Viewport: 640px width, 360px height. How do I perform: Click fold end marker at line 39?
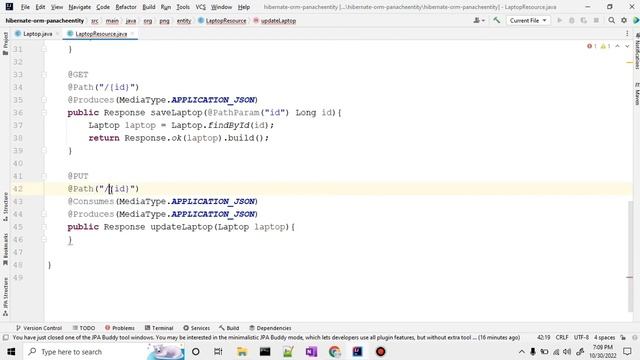click(x=44, y=151)
